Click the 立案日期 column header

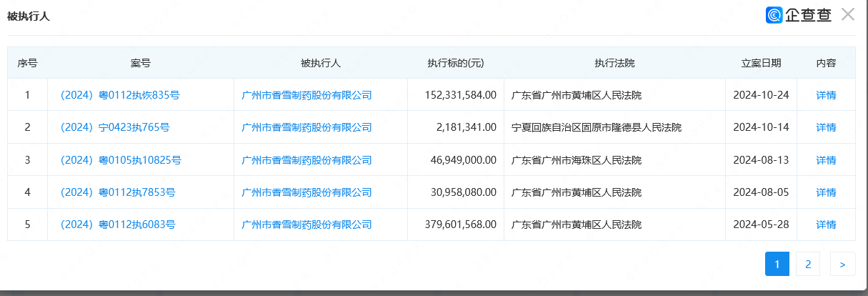pos(761,63)
